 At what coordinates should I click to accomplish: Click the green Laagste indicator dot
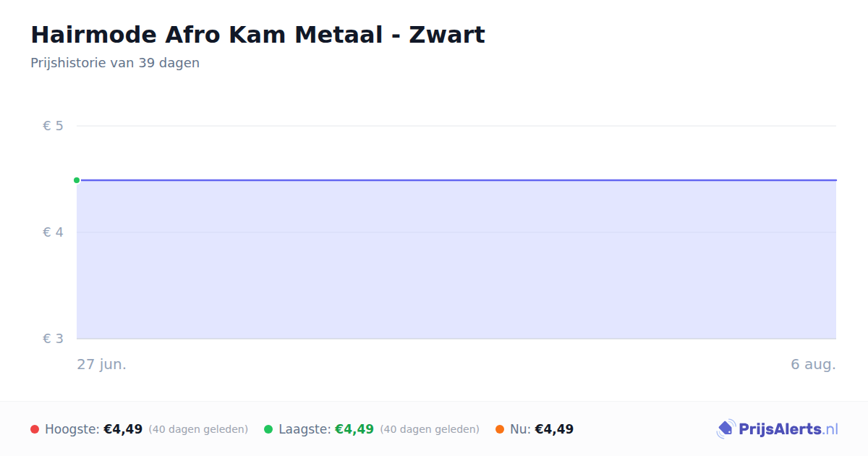click(x=268, y=429)
